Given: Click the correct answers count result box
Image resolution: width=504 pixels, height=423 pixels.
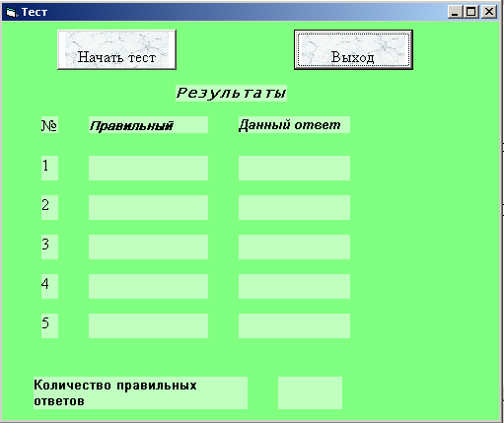Looking at the screenshot, I should pos(310,393).
